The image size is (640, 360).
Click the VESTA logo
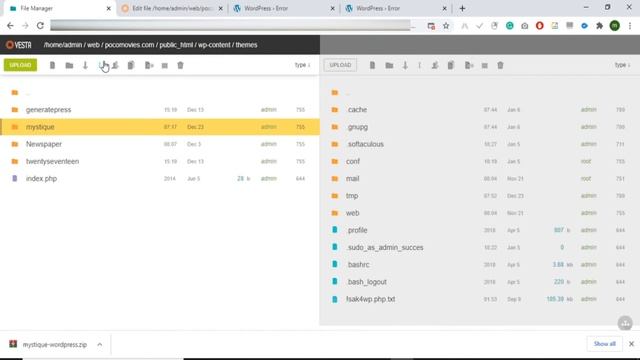click(x=19, y=45)
